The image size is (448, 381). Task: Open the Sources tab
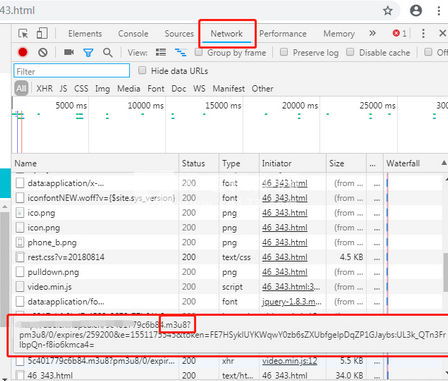(x=179, y=34)
